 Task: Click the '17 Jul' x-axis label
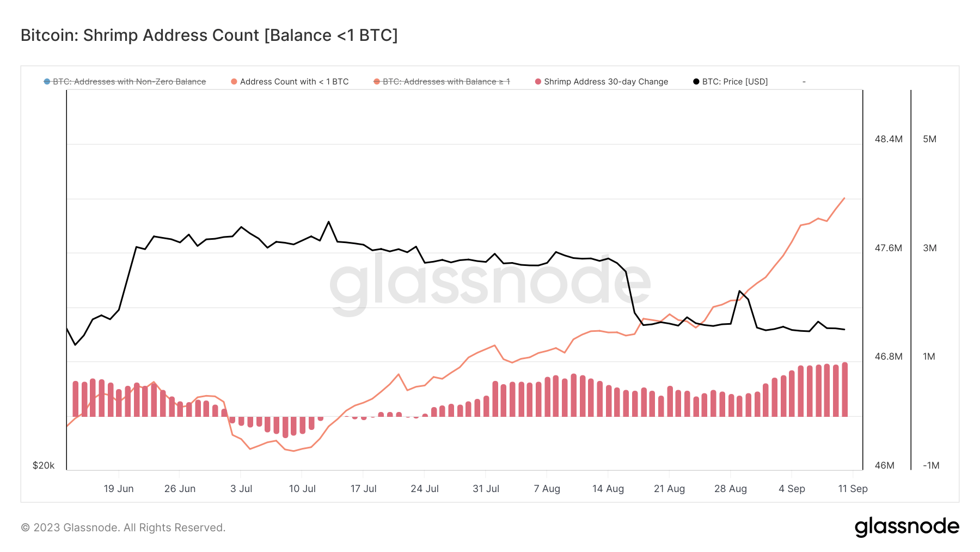(363, 489)
